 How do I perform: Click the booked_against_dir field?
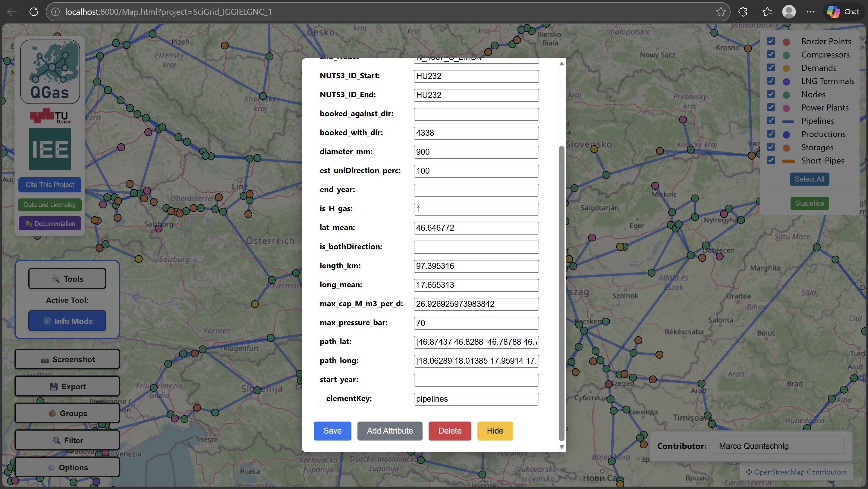(x=476, y=114)
